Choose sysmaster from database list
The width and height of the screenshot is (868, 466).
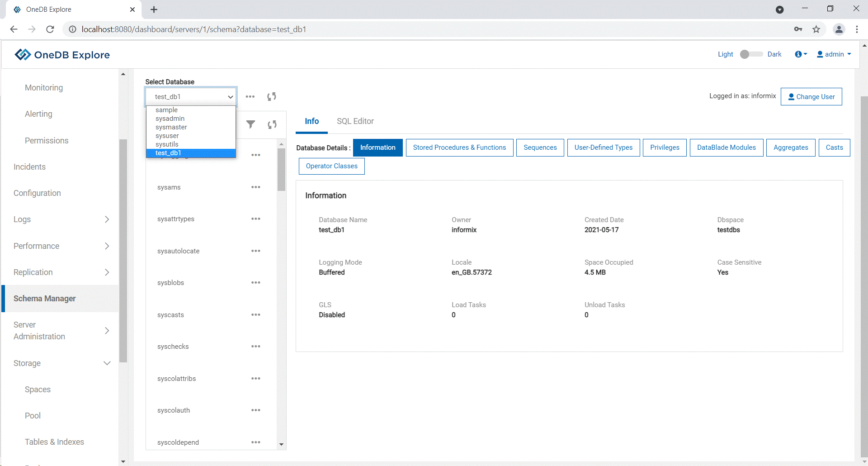[x=171, y=127]
